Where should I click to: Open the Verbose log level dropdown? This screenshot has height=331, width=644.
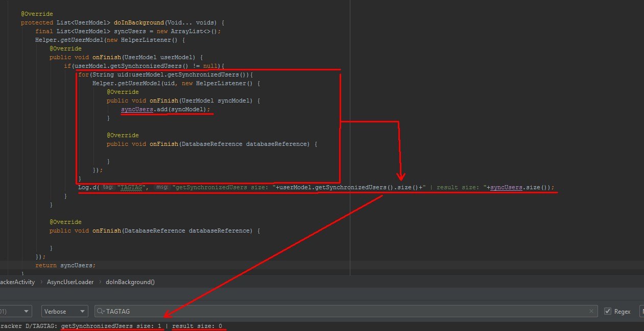pos(64,311)
